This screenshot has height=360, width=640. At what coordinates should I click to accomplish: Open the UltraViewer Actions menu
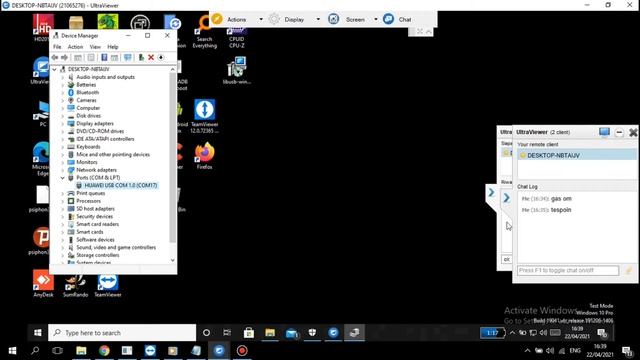pos(237,19)
